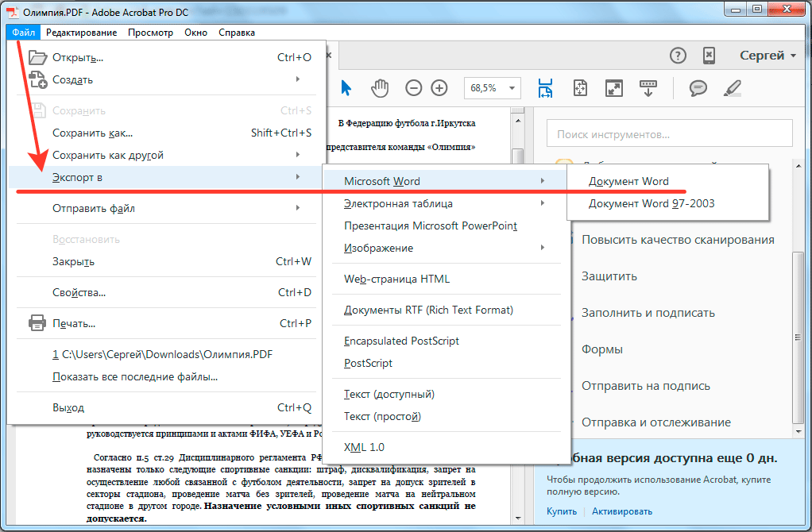The height and width of the screenshot is (532, 812).
Task: Activate the fit-to-width scrolling icon
Action: pyautogui.click(x=545, y=87)
